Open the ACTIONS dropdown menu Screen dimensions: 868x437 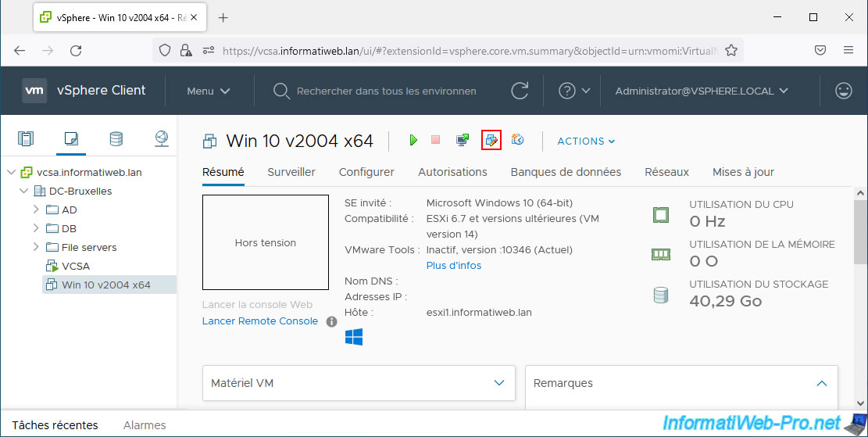(x=586, y=141)
